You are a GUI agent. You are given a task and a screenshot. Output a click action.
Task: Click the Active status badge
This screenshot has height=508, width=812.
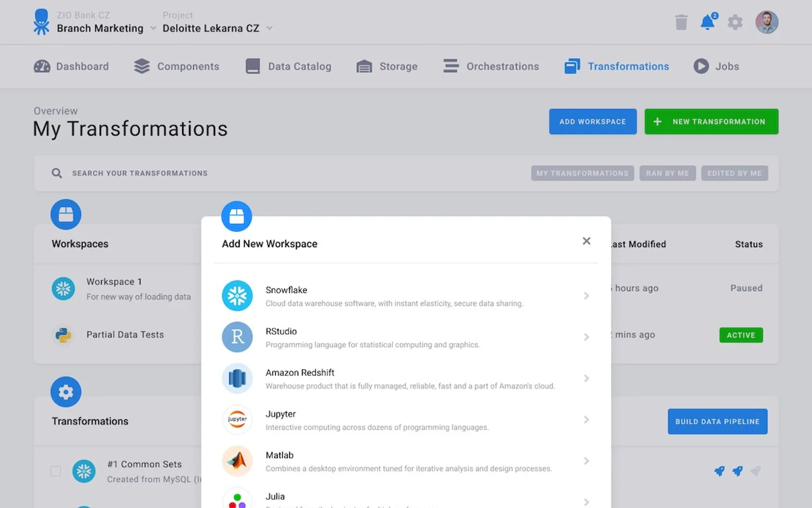point(741,335)
